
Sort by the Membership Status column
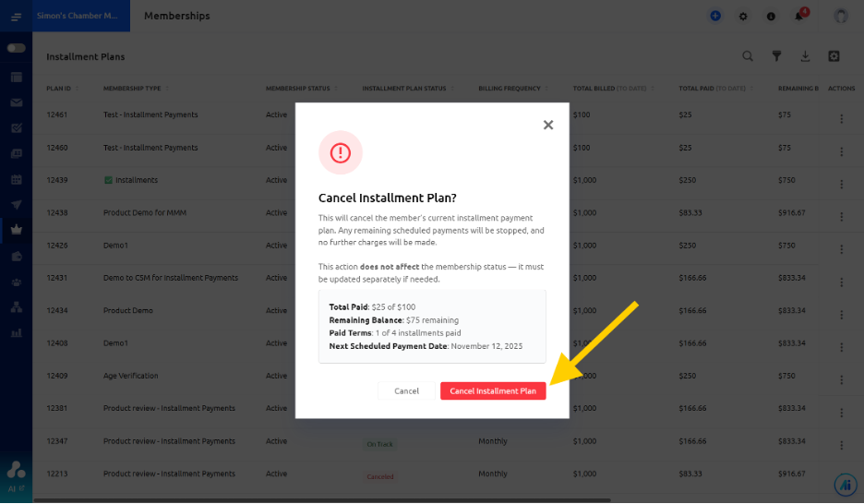302,88
